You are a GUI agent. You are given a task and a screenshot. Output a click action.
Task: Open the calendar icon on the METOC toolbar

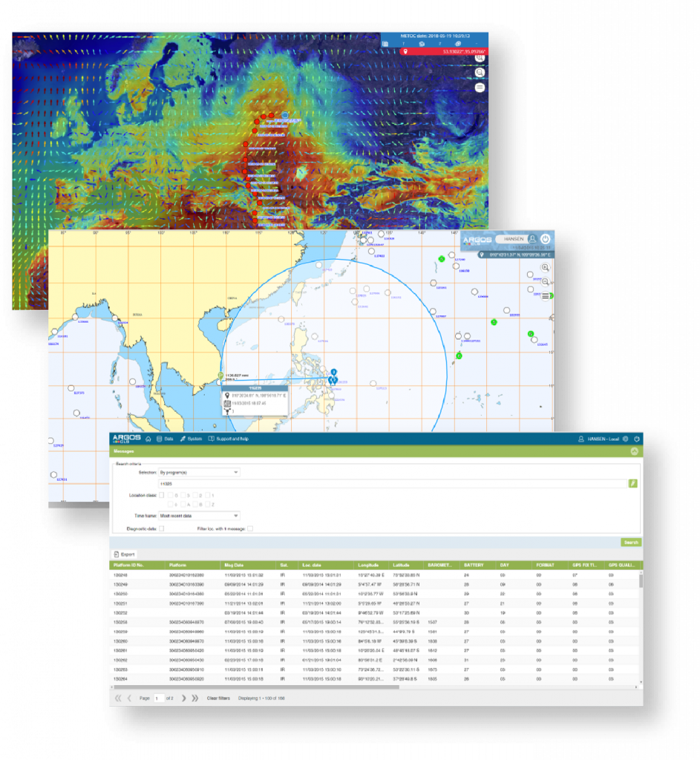pyautogui.click(x=385, y=44)
